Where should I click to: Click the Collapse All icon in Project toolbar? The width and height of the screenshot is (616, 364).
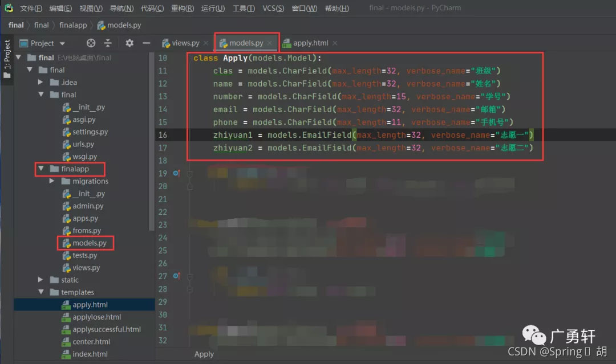[107, 43]
